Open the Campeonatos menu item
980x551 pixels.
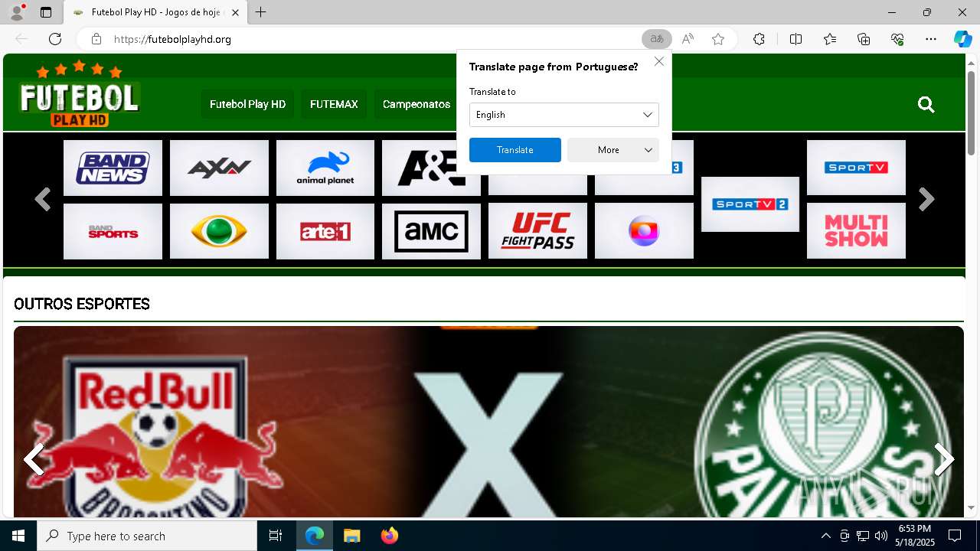416,104
